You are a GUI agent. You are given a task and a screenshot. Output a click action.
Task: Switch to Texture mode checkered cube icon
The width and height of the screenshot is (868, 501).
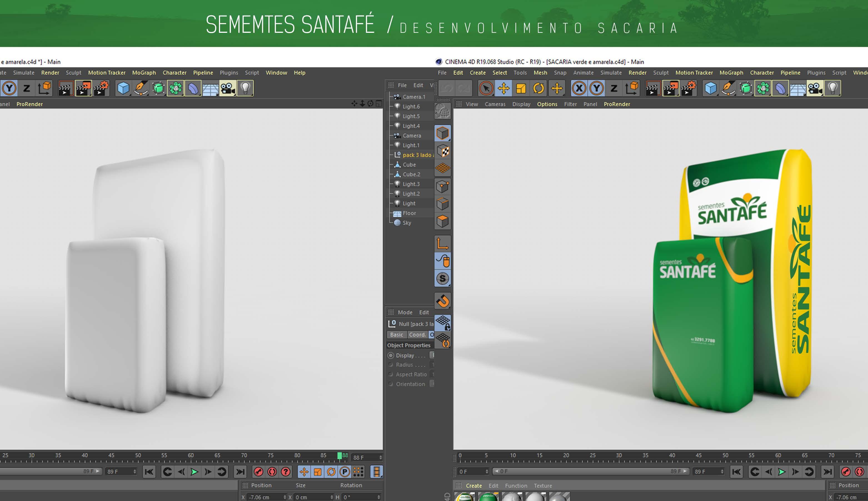(442, 151)
